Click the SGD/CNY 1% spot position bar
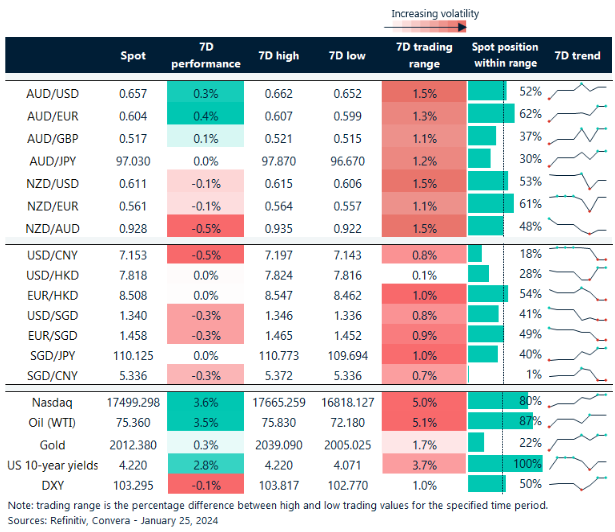This screenshot has height=532, width=615. pos(470,375)
